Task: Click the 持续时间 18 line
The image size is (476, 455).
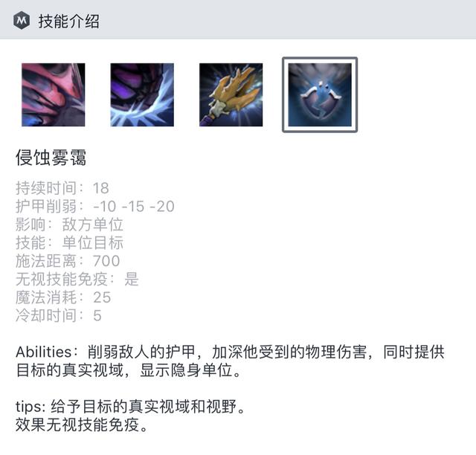Action: [x=62, y=188]
